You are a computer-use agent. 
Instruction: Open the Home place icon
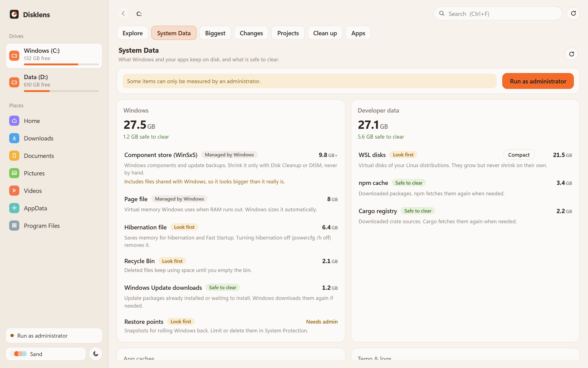(14, 121)
